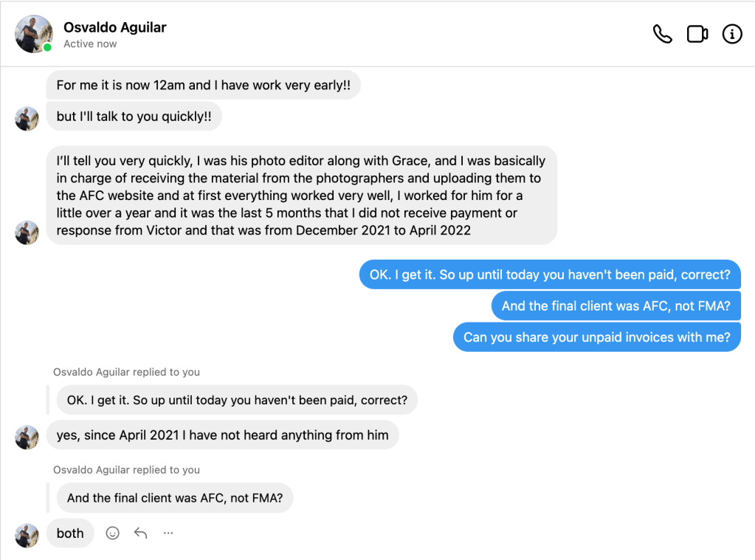Screen dimensions: 755x560
Task: Jump to quoted "final client was AFC" reply
Action: tap(175, 498)
